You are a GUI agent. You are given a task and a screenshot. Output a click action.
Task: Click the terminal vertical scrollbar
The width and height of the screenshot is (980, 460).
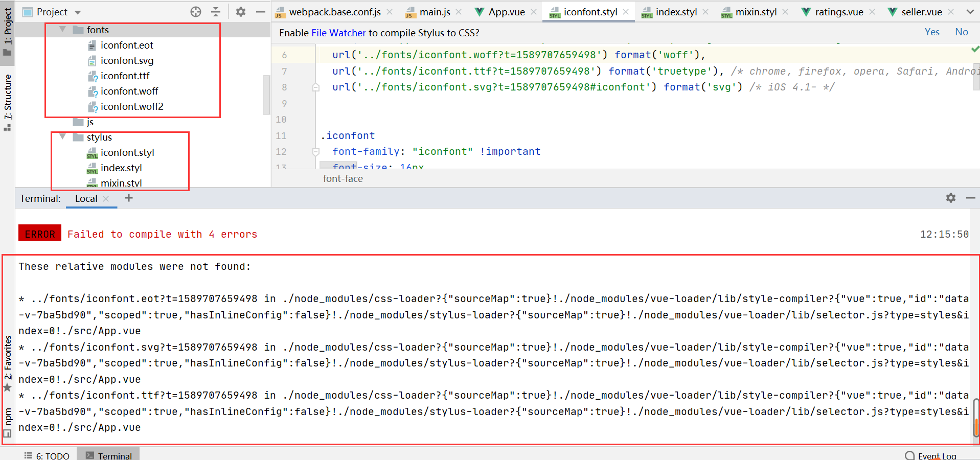click(975, 418)
